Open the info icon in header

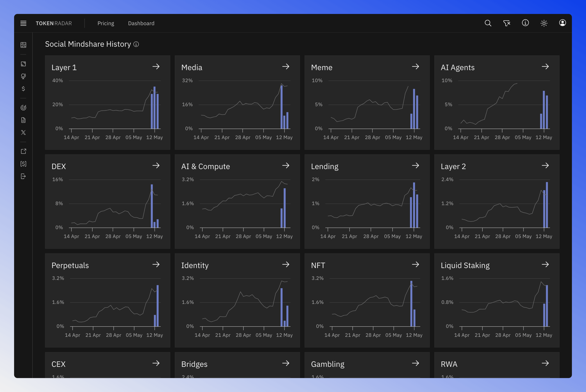(x=525, y=23)
